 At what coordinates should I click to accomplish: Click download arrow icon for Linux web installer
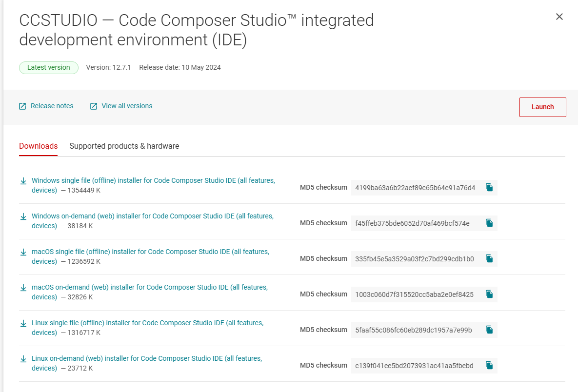pos(23,359)
